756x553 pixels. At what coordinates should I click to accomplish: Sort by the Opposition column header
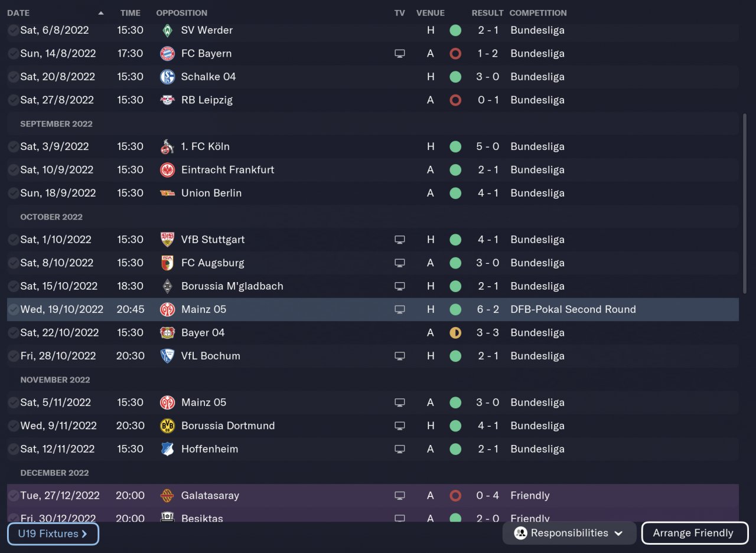click(181, 13)
